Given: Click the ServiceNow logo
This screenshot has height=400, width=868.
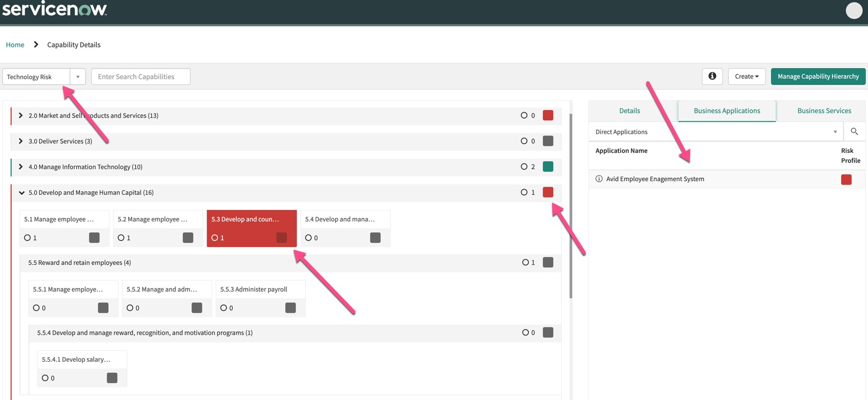Looking at the screenshot, I should [x=54, y=8].
